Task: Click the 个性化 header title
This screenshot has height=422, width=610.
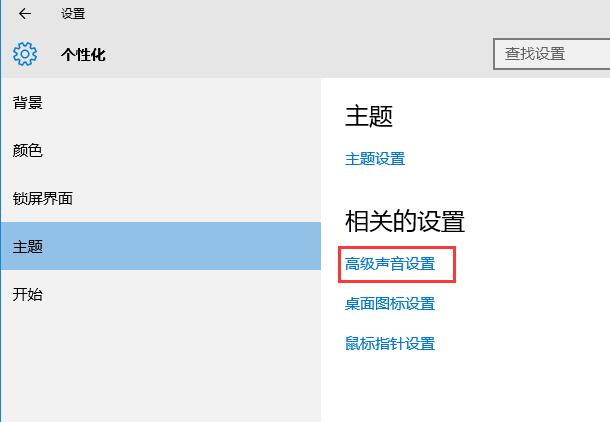Action: pos(83,55)
